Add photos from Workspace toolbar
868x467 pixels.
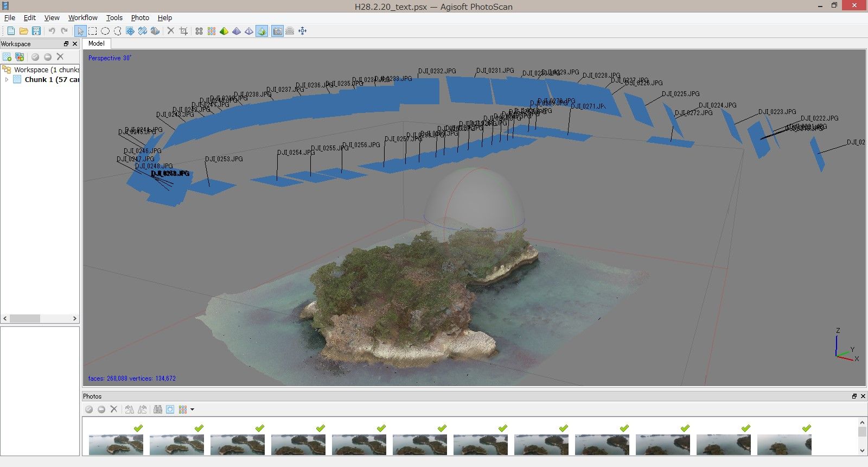(x=20, y=57)
